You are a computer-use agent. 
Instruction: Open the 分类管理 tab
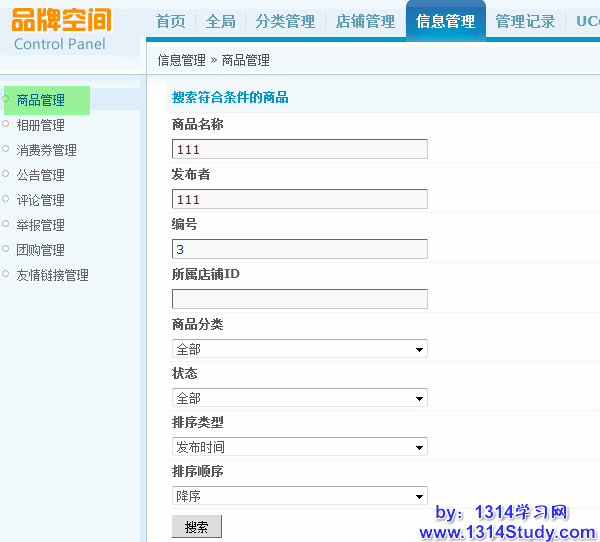284,21
